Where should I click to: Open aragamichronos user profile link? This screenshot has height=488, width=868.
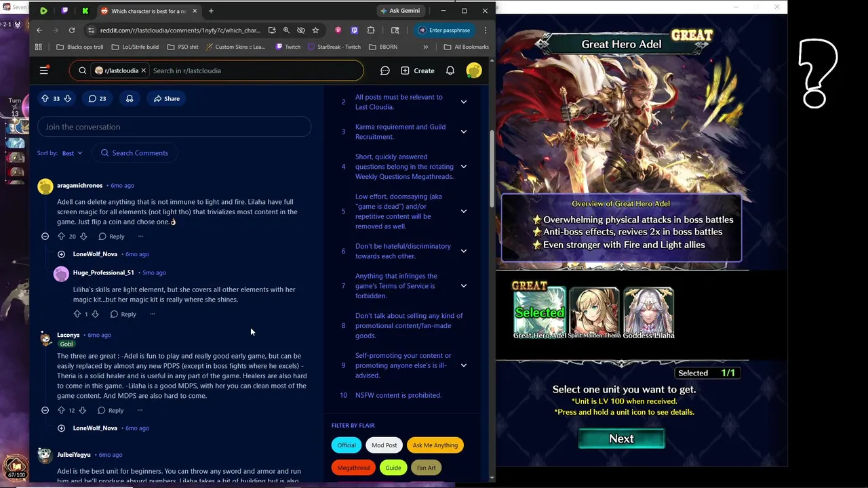pyautogui.click(x=79, y=186)
